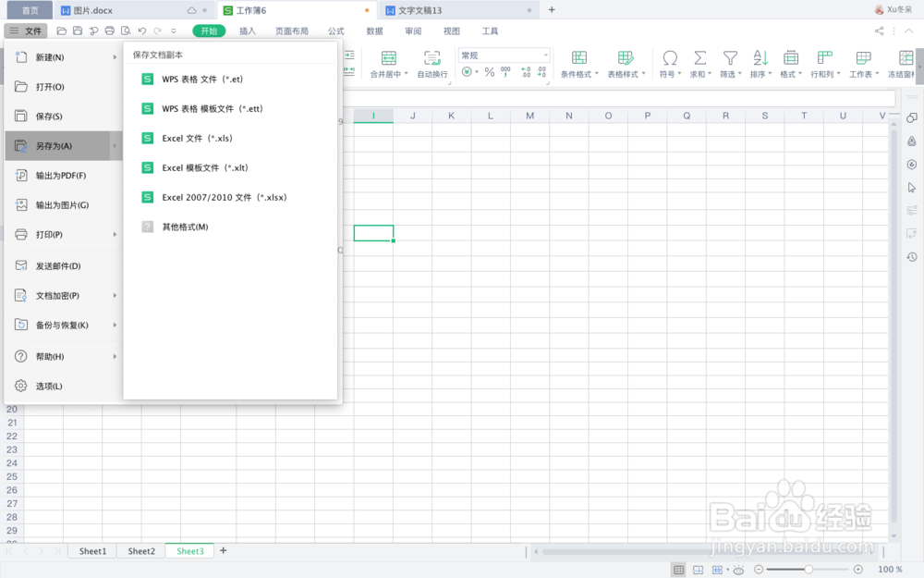The width and height of the screenshot is (924, 578).
Task: Switch to Sheet1 worksheet tab
Action: click(x=92, y=551)
